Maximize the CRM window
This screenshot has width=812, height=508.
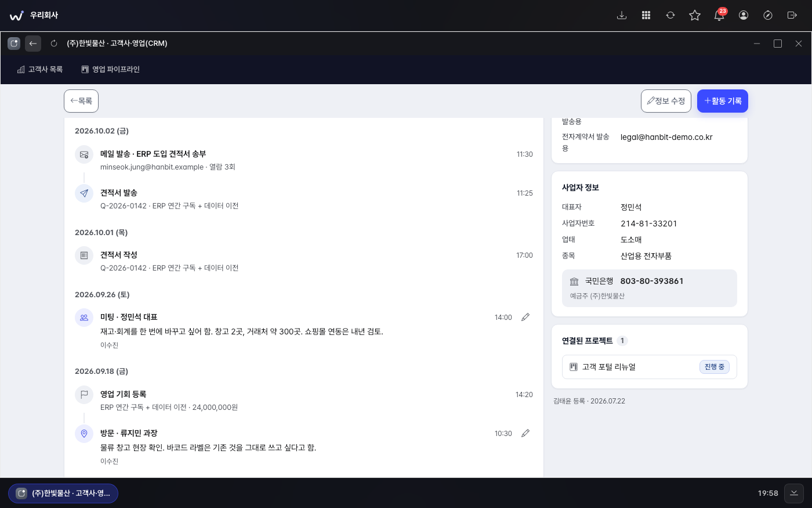coord(778,44)
